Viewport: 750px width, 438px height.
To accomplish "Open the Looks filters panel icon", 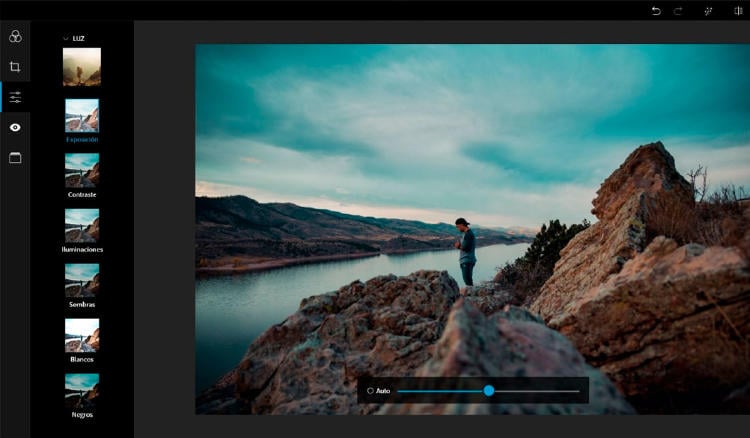I will coord(15,36).
